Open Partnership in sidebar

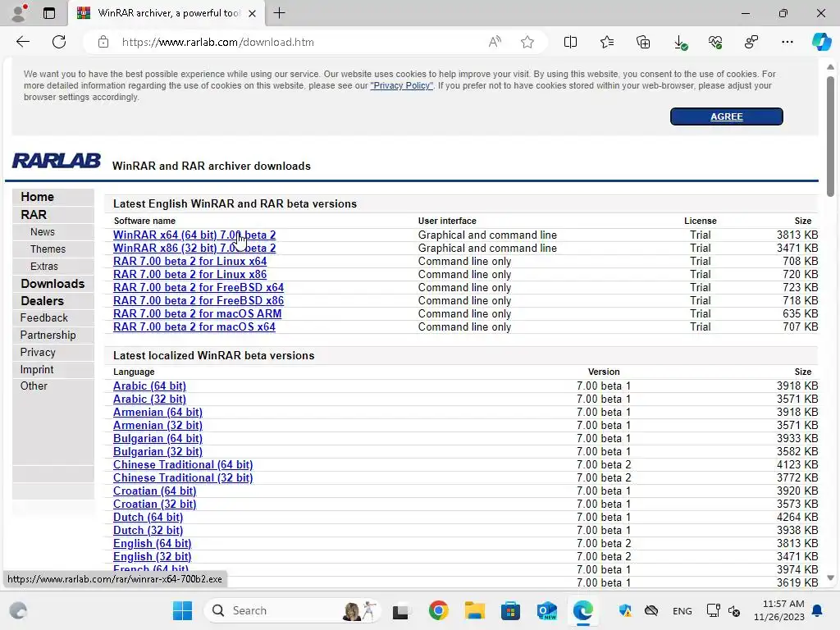(x=48, y=335)
